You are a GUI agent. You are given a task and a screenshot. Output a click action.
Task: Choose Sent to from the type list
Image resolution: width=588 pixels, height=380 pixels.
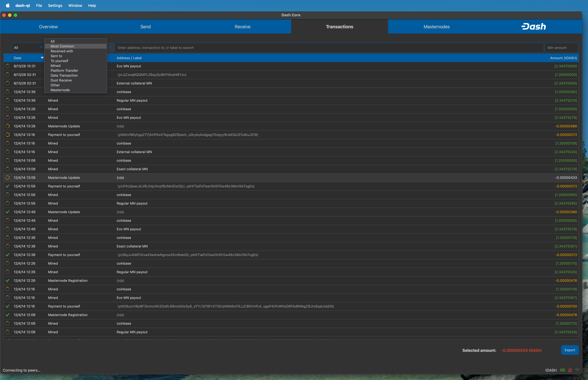tap(76, 56)
